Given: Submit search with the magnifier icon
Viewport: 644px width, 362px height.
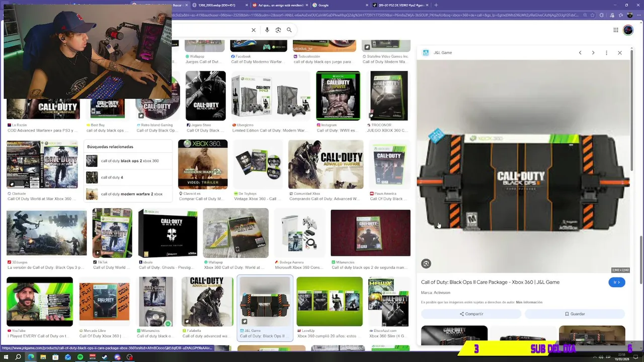Looking at the screenshot, I should [x=289, y=30].
